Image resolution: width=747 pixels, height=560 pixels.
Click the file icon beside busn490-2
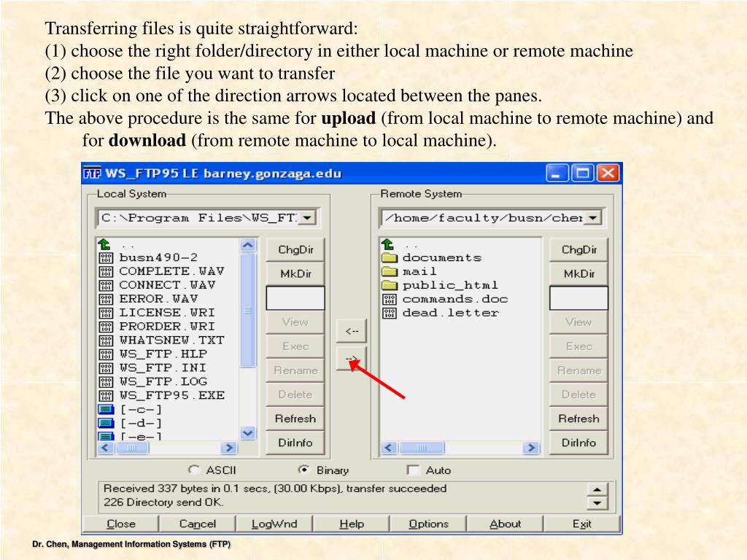(106, 258)
